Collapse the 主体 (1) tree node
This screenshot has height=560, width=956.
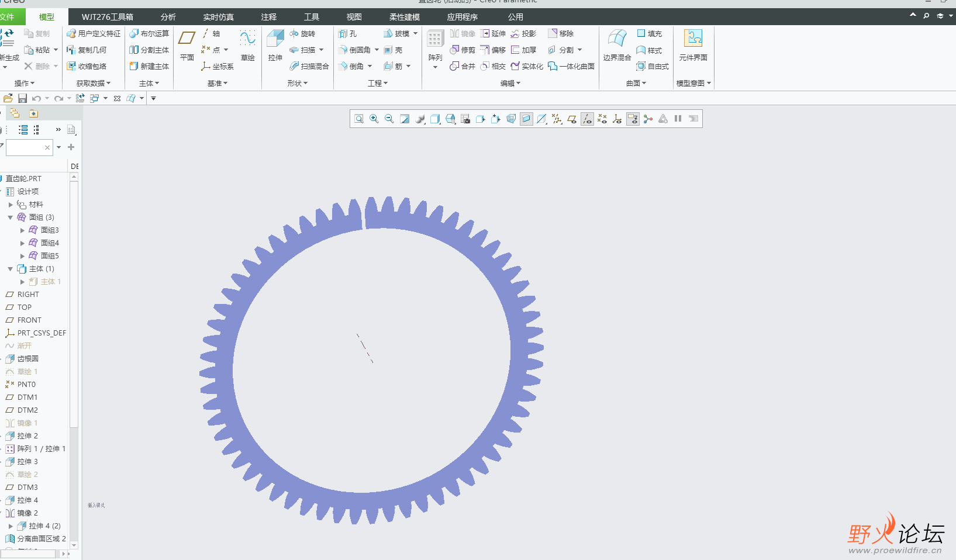point(11,269)
